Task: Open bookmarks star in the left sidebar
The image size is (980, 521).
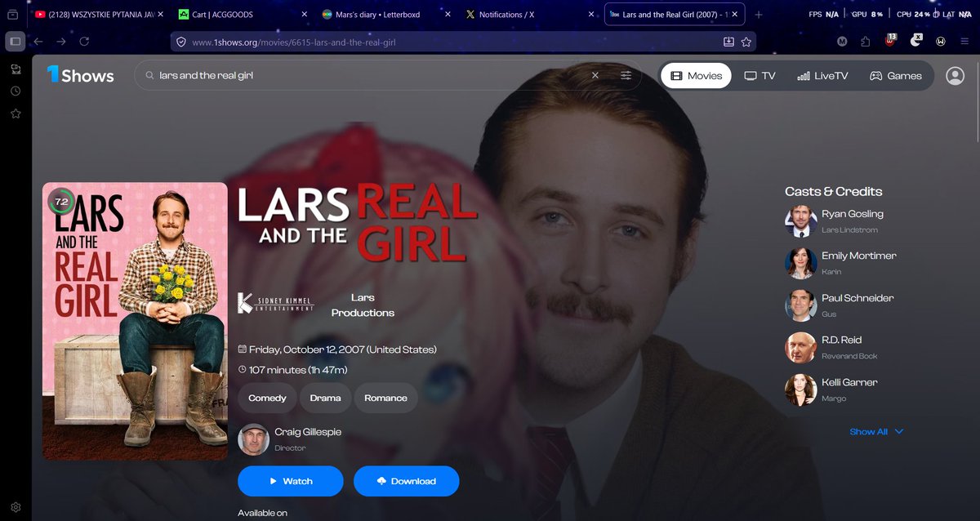Action: coord(15,114)
